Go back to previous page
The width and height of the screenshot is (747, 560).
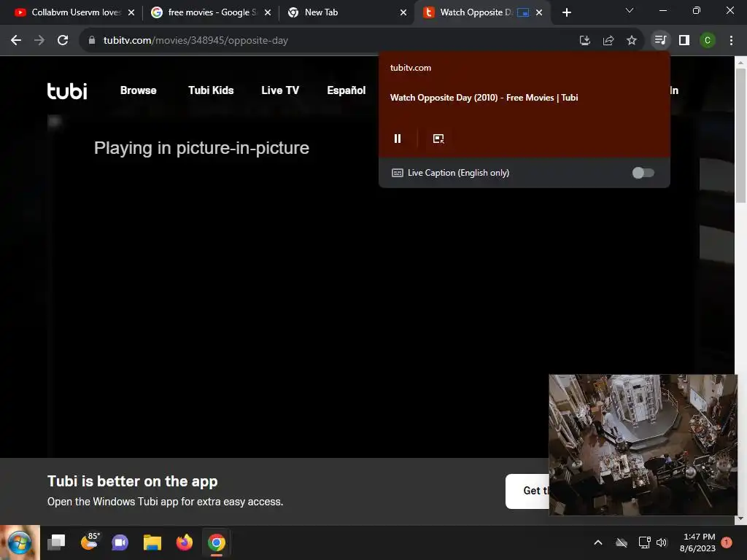[16, 41]
